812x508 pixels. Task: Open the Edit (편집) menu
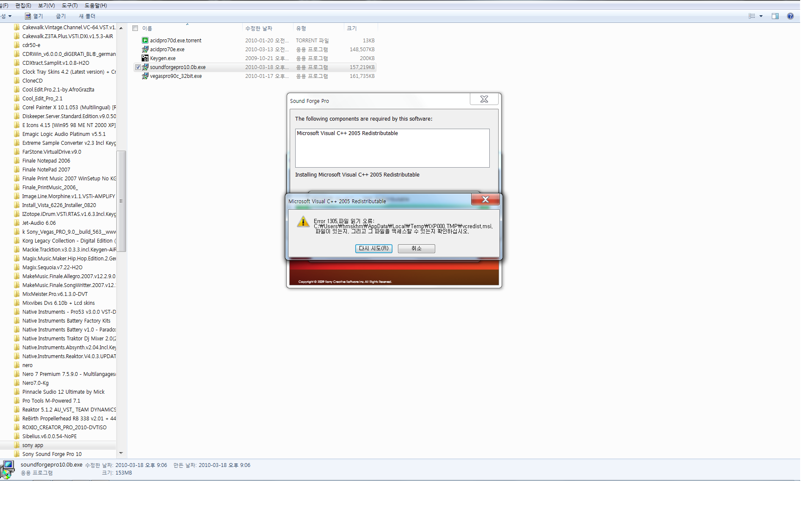point(23,6)
